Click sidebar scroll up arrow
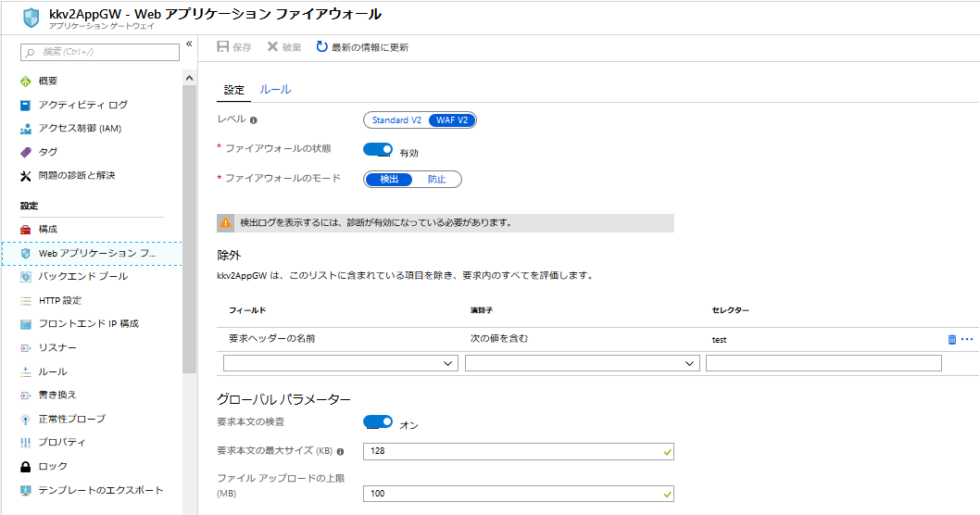This screenshot has height=515, width=980. [x=189, y=78]
